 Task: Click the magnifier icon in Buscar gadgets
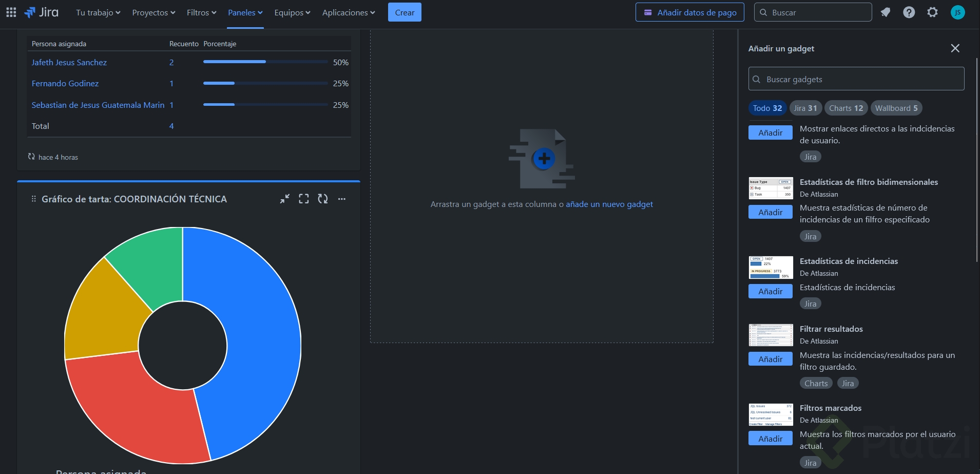[x=757, y=79]
